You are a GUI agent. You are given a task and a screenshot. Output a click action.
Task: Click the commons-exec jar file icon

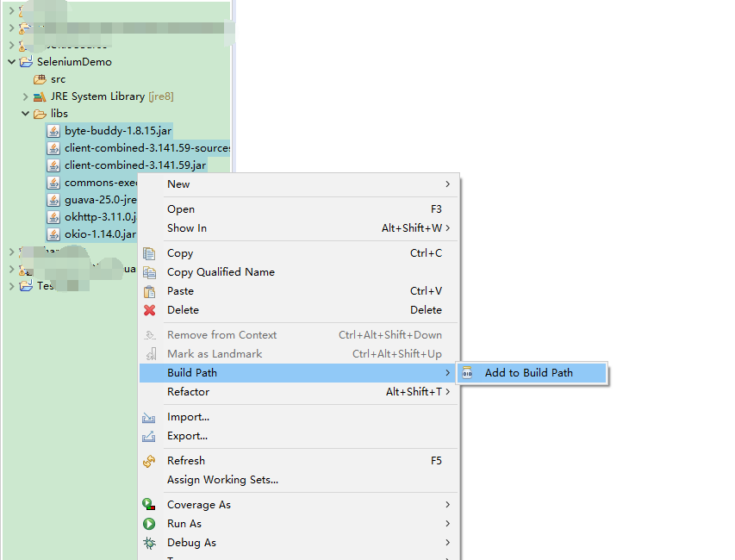pyautogui.click(x=54, y=183)
